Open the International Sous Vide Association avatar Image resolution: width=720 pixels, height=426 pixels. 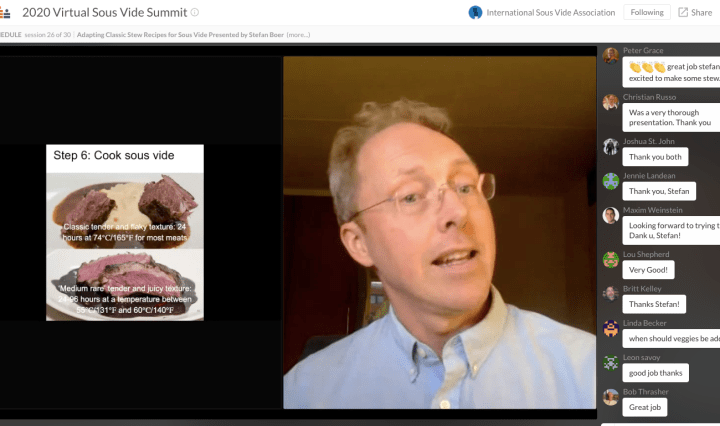(476, 13)
